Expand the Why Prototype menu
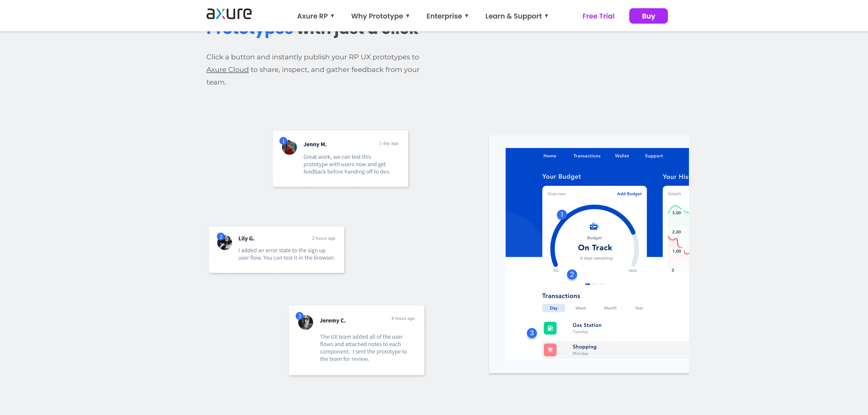 (381, 15)
